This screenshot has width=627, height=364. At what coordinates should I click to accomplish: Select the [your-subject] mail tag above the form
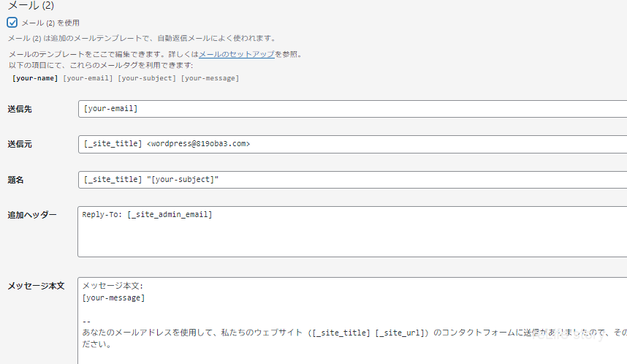click(147, 78)
